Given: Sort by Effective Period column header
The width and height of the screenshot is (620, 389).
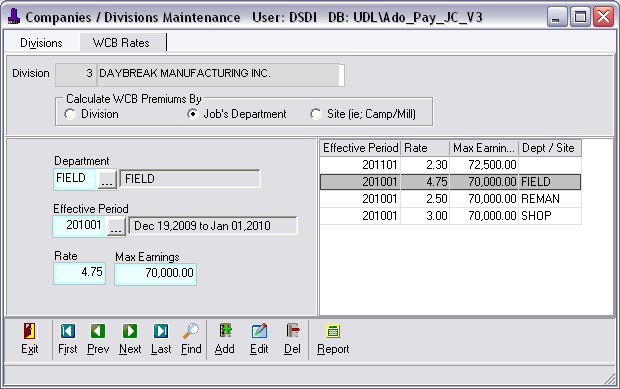Looking at the screenshot, I should pyautogui.click(x=360, y=148).
